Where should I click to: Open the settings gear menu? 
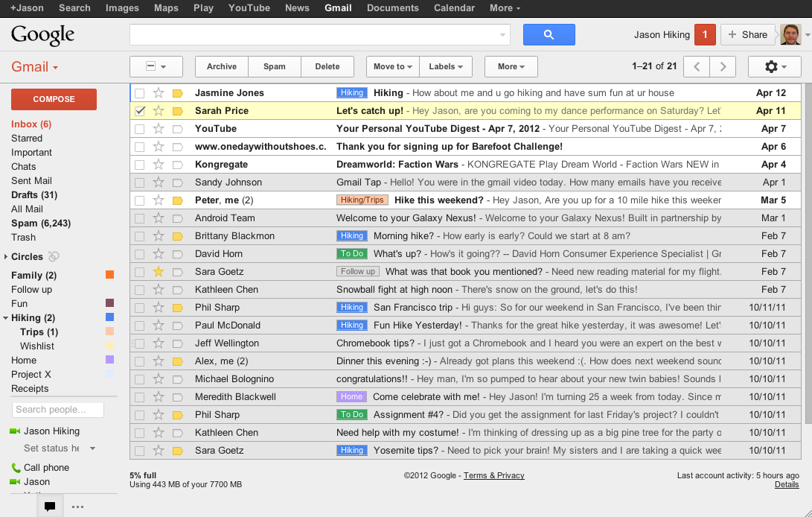[775, 66]
